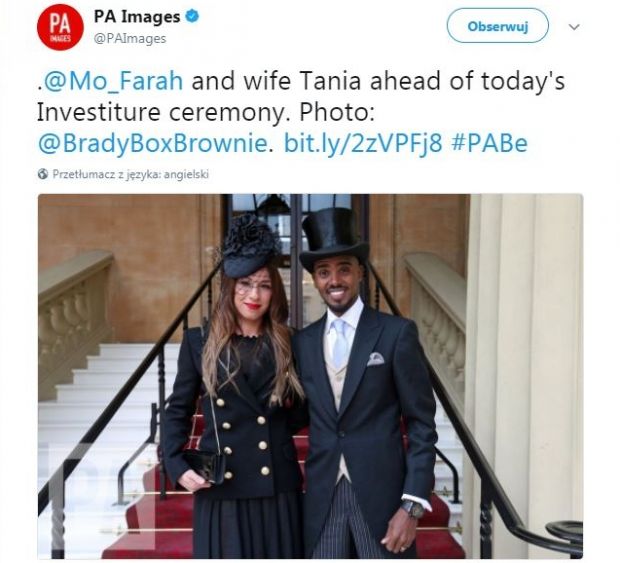Open the attached tweet photo
The image size is (620, 563).
(310, 376)
